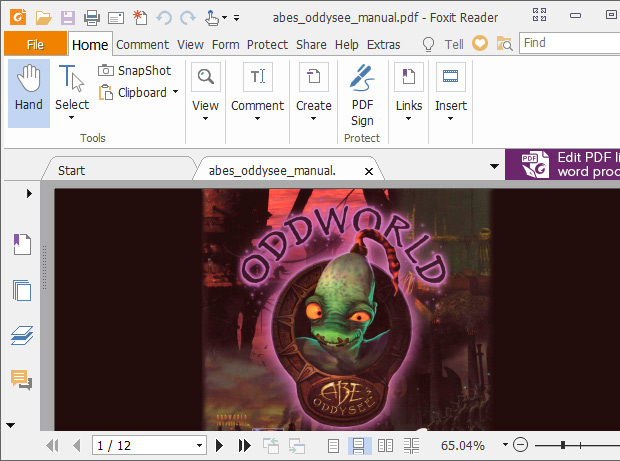Click the zoom slider handle
This screenshot has width=620, height=461.
tap(563, 445)
